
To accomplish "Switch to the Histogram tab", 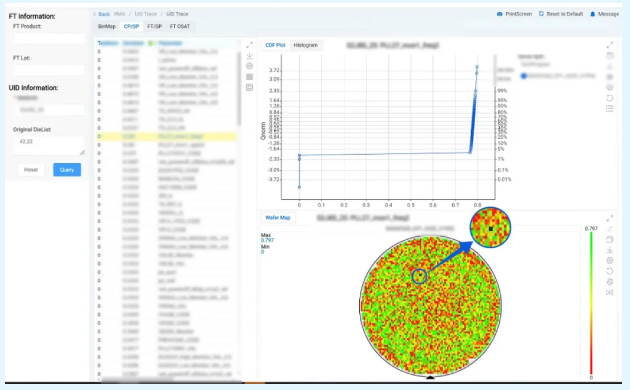I will (x=305, y=45).
